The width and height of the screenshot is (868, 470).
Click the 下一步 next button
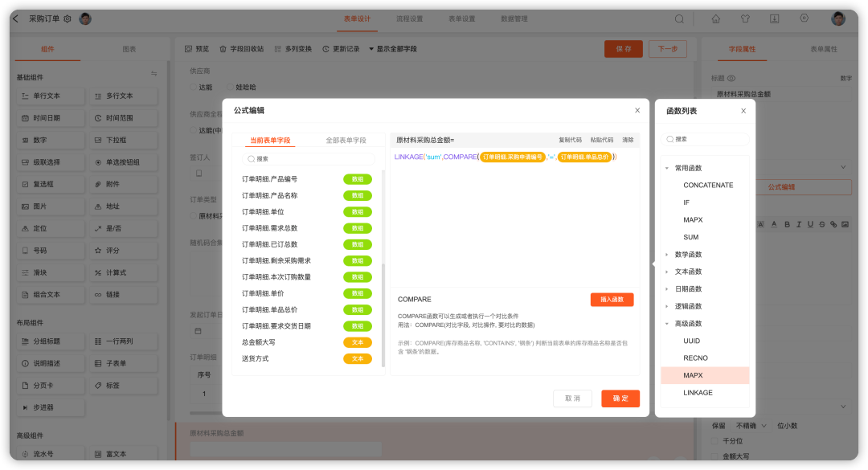pos(668,49)
